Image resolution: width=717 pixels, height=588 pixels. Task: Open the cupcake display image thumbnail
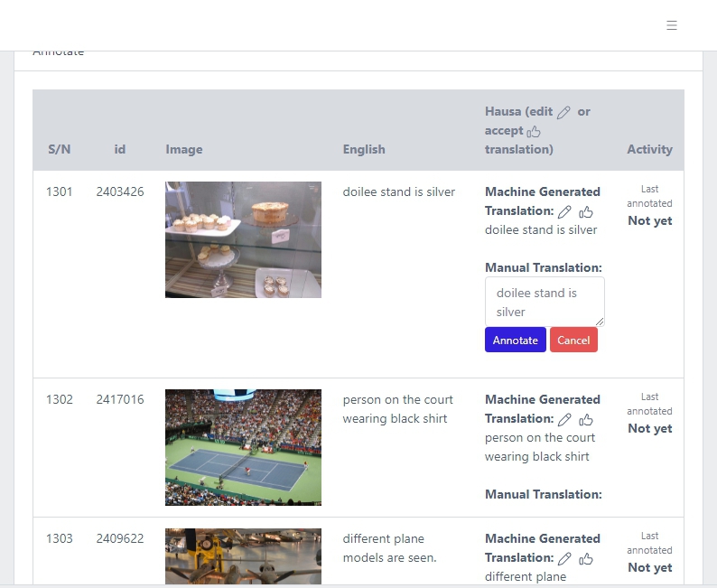[243, 239]
